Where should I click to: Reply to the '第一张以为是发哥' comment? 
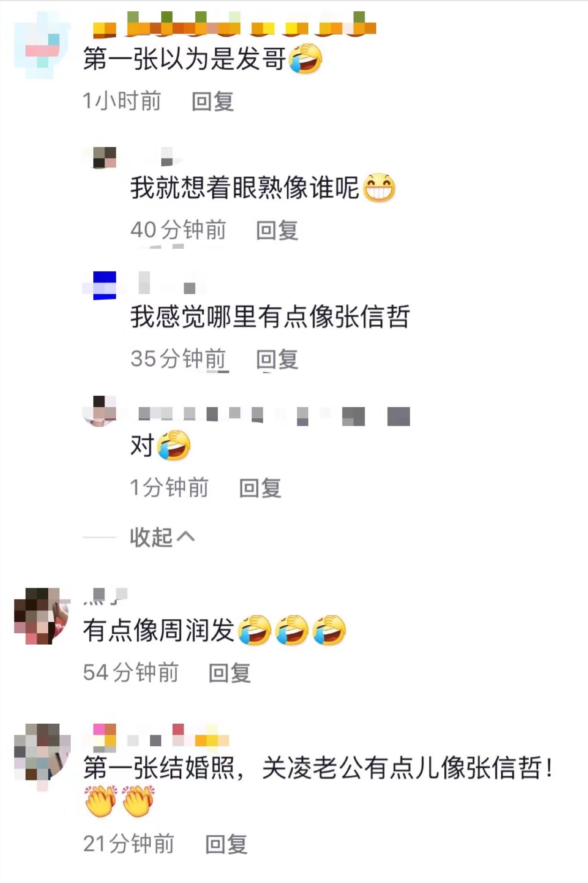(x=213, y=101)
